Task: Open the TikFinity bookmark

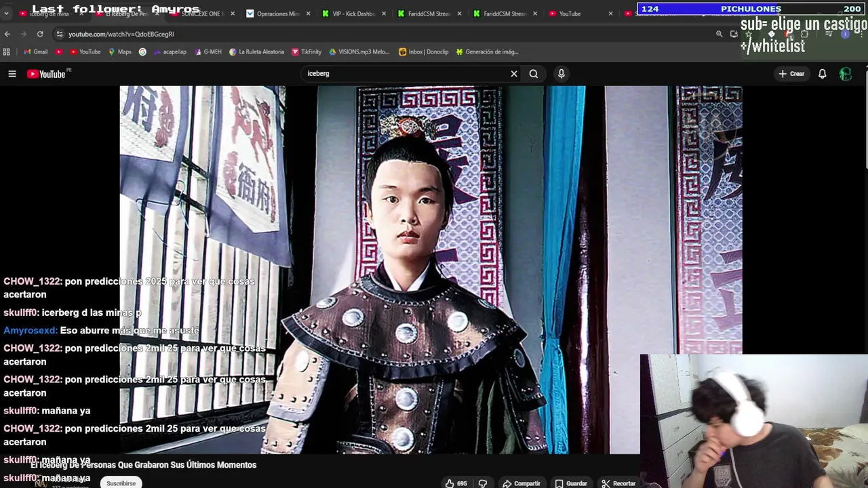Action: click(x=307, y=52)
